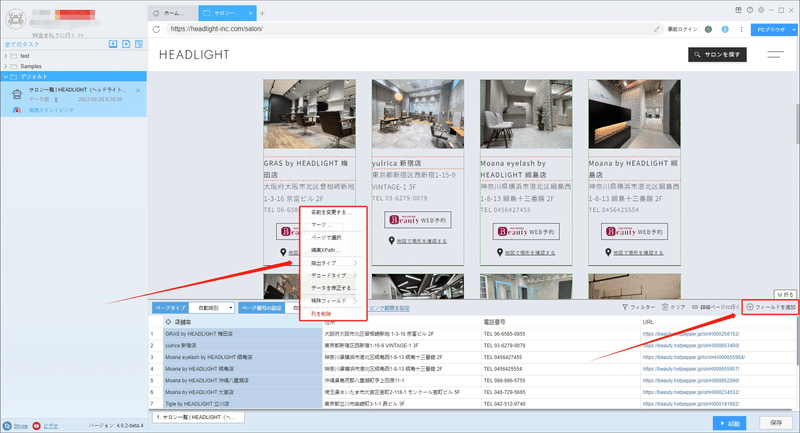
Task: Collapse the デフォルト folder
Action: coord(6,77)
